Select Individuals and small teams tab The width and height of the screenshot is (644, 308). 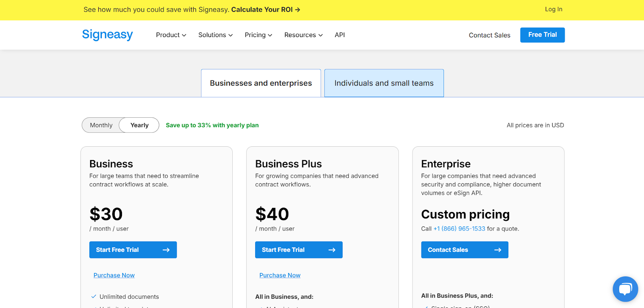pyautogui.click(x=384, y=83)
